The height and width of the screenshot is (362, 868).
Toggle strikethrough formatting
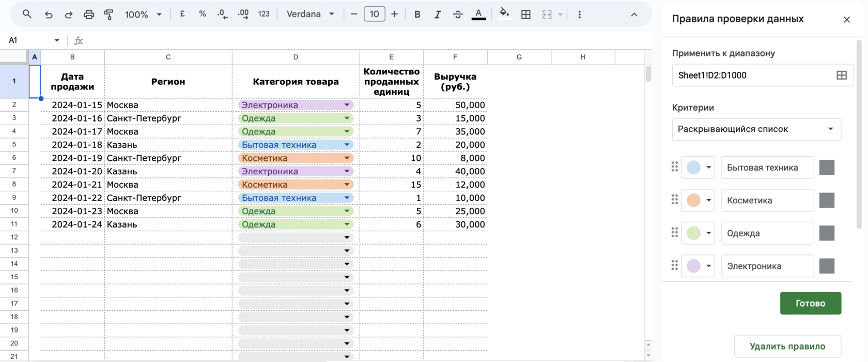[x=458, y=14]
